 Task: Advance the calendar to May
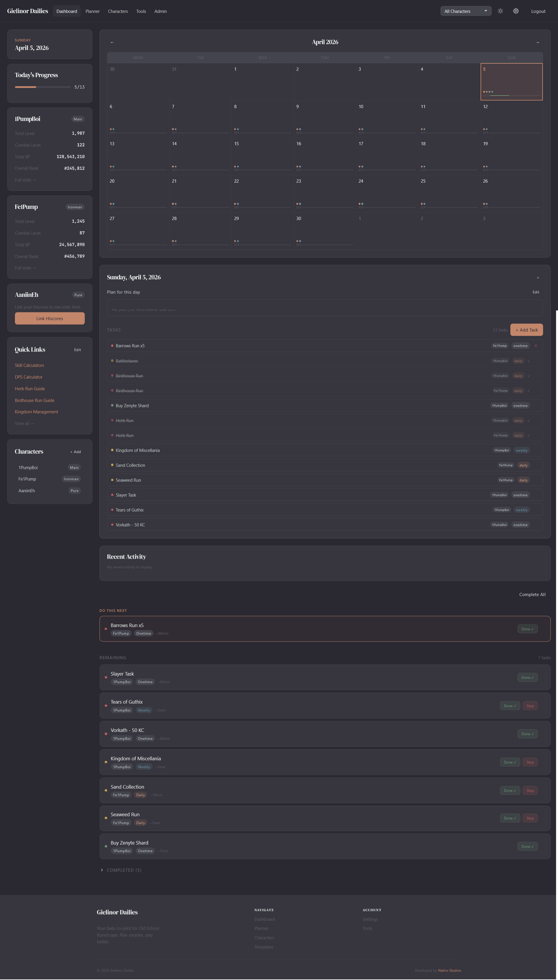click(538, 42)
